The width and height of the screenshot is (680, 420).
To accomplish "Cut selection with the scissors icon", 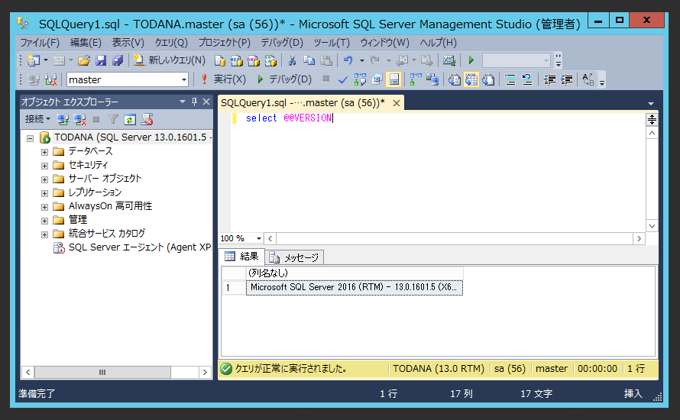I will (292, 61).
